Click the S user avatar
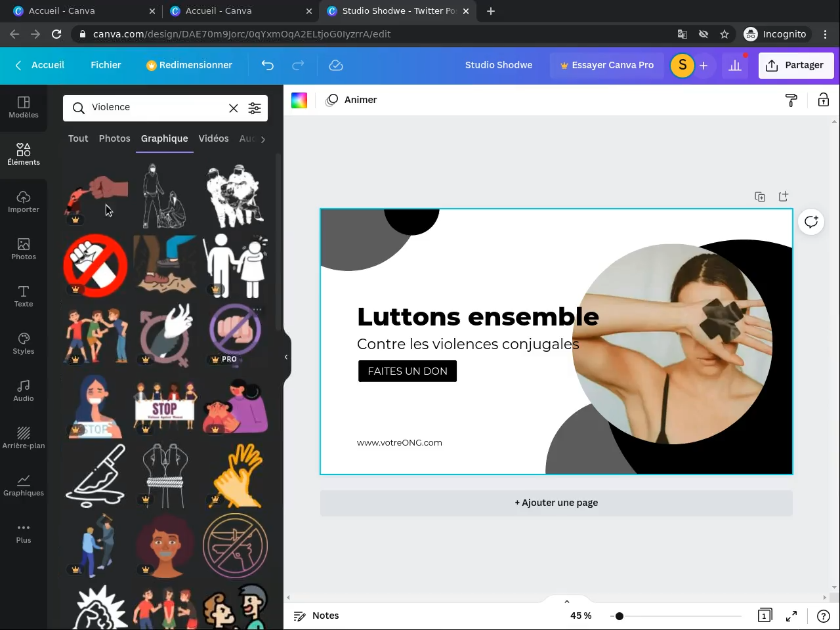Image resolution: width=840 pixels, height=630 pixels. pyautogui.click(x=682, y=65)
